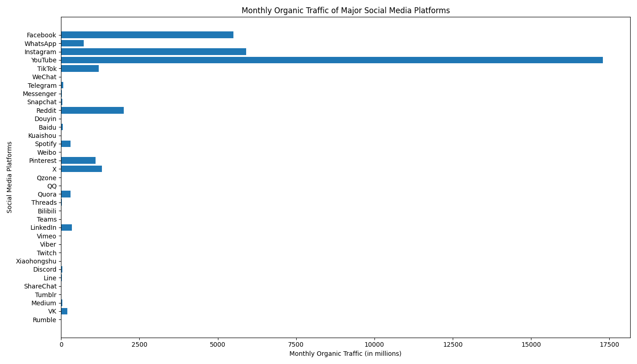
Task: Click the '5000' x-axis tick label
Action: click(x=218, y=345)
